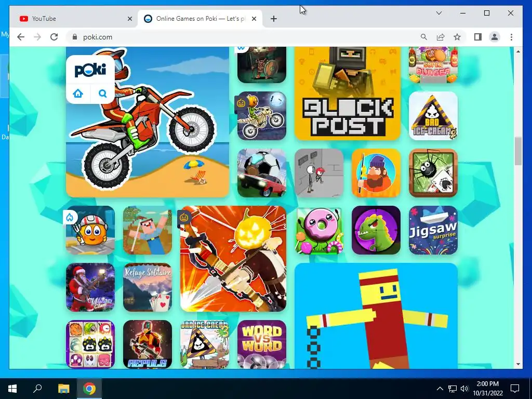
Task: Click the Poki logo
Action: [x=90, y=70]
